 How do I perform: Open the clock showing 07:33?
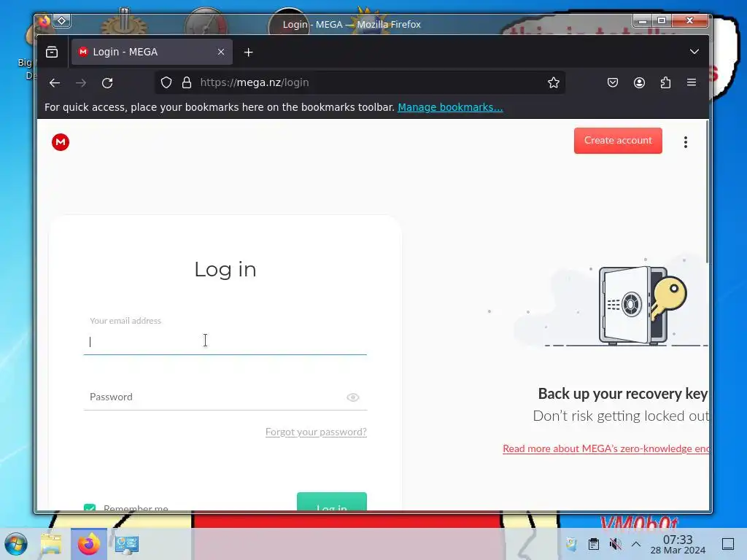click(x=678, y=544)
